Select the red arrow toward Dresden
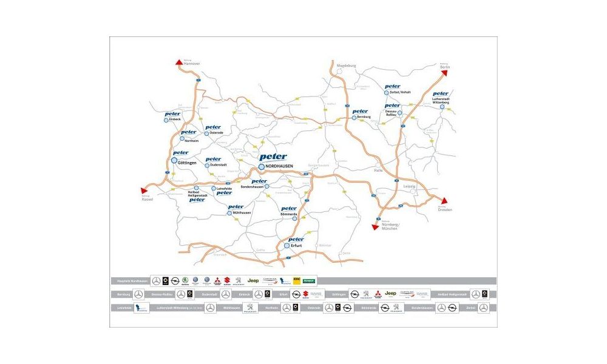The image size is (607, 364). pos(444,200)
